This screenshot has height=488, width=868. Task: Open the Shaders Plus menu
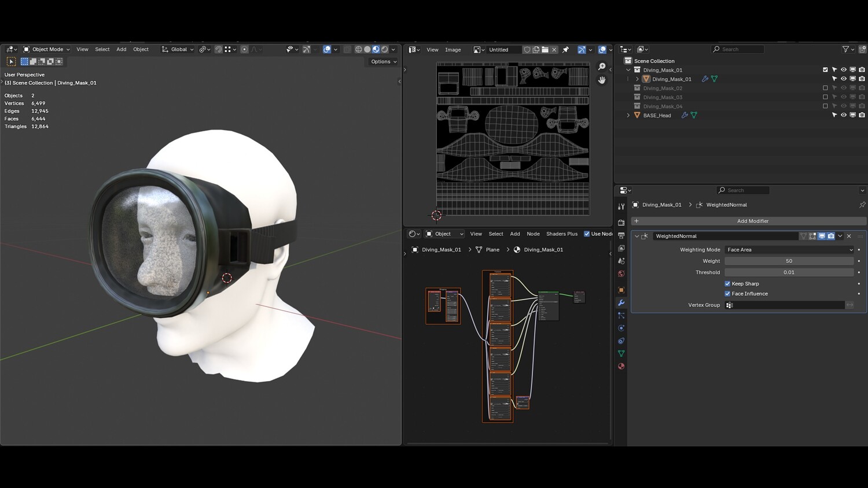click(561, 234)
